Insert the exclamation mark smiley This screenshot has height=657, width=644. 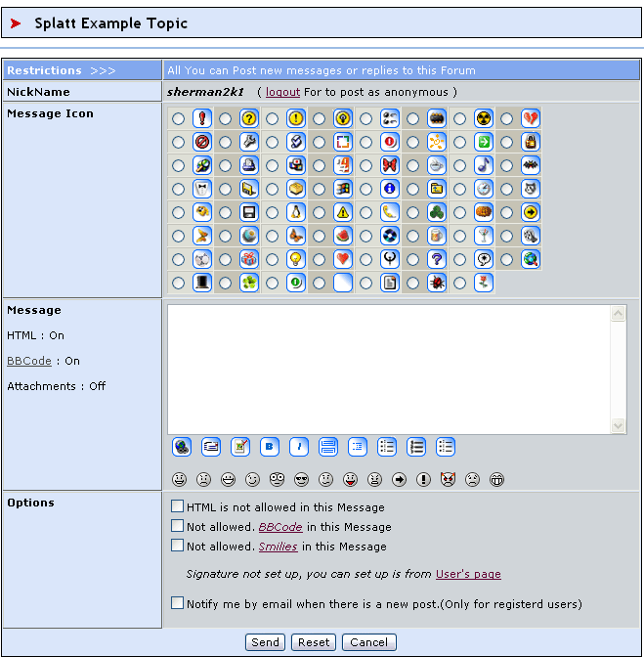pyautogui.click(x=424, y=480)
